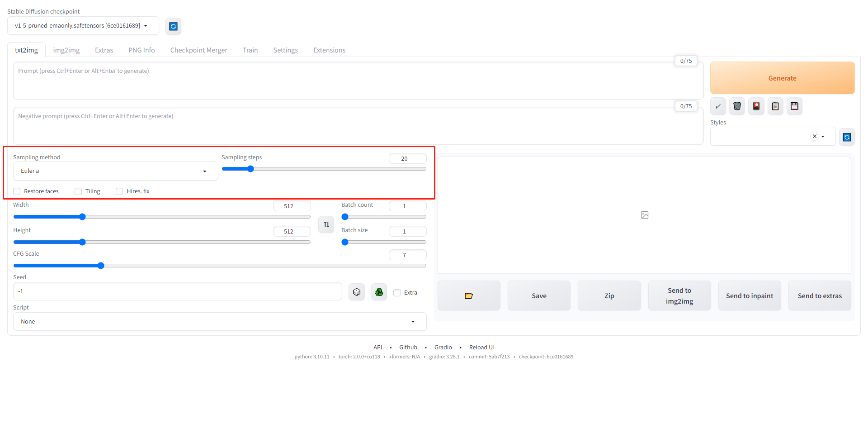Click the floppy disk save style icon
Image resolution: width=868 pixels, height=424 pixels.
click(x=794, y=106)
